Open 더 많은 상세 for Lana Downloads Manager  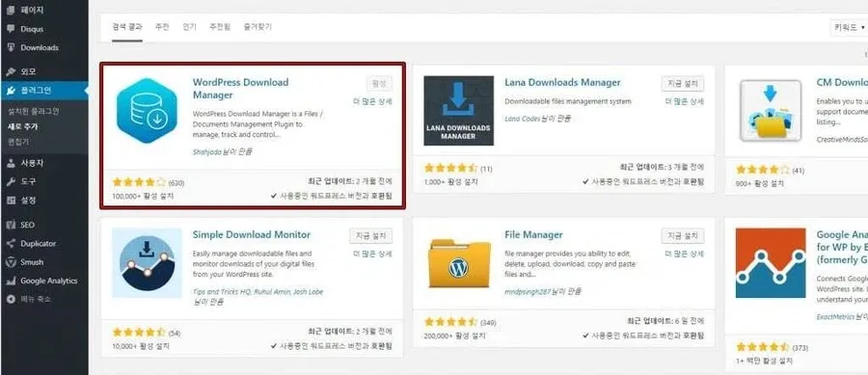tap(685, 102)
